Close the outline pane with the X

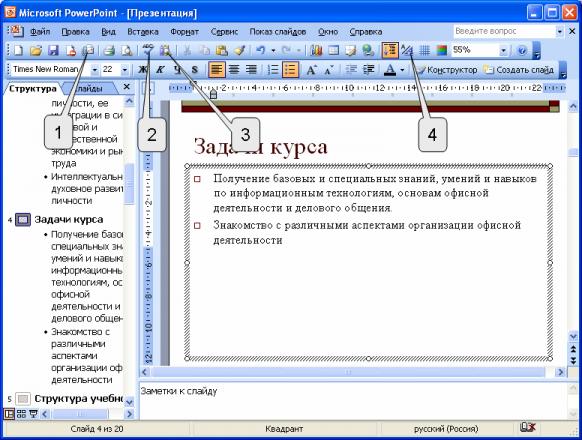pos(127,87)
